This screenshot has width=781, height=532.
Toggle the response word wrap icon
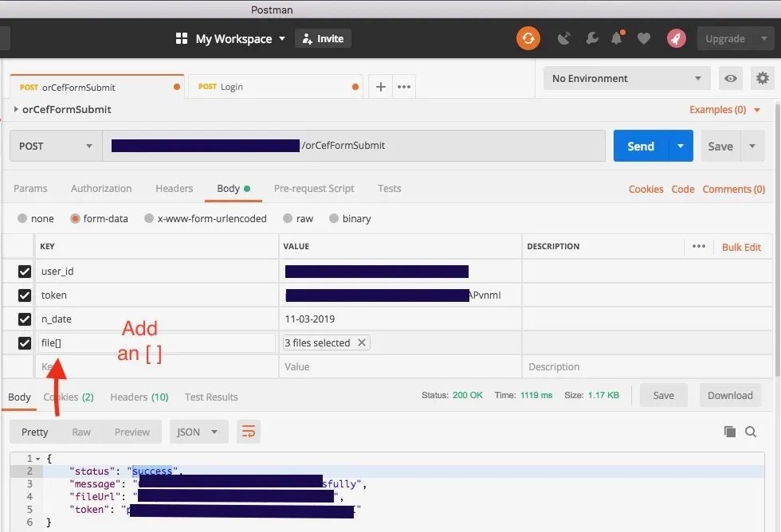tap(248, 432)
